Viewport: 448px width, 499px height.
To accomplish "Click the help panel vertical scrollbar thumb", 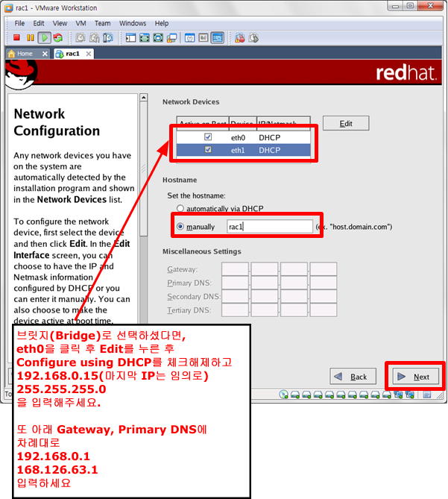I will click(144, 169).
